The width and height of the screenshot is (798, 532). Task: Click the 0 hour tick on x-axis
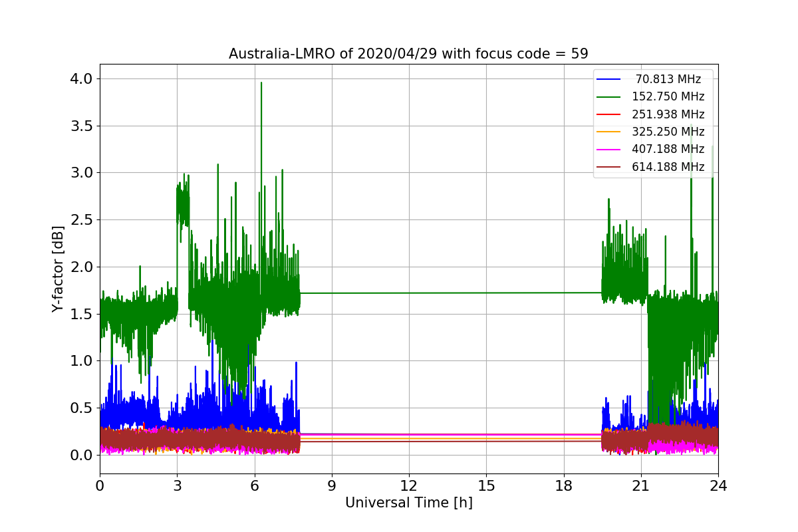(x=100, y=485)
